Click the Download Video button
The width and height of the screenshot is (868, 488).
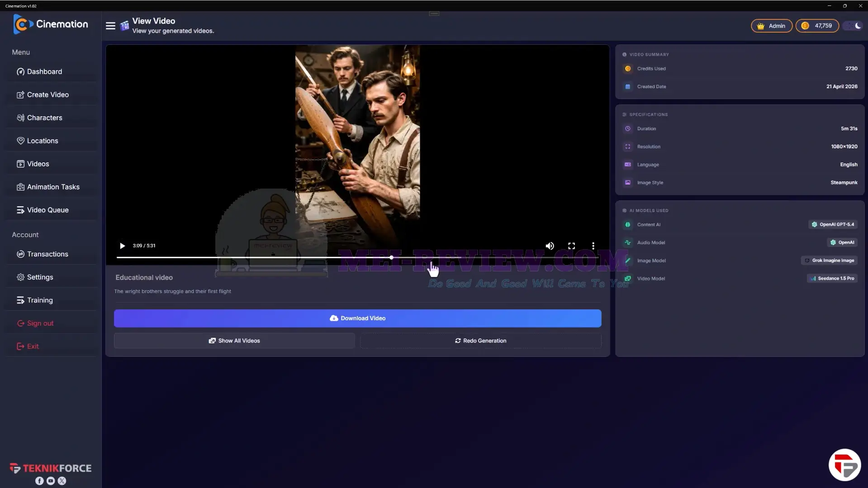pos(357,318)
